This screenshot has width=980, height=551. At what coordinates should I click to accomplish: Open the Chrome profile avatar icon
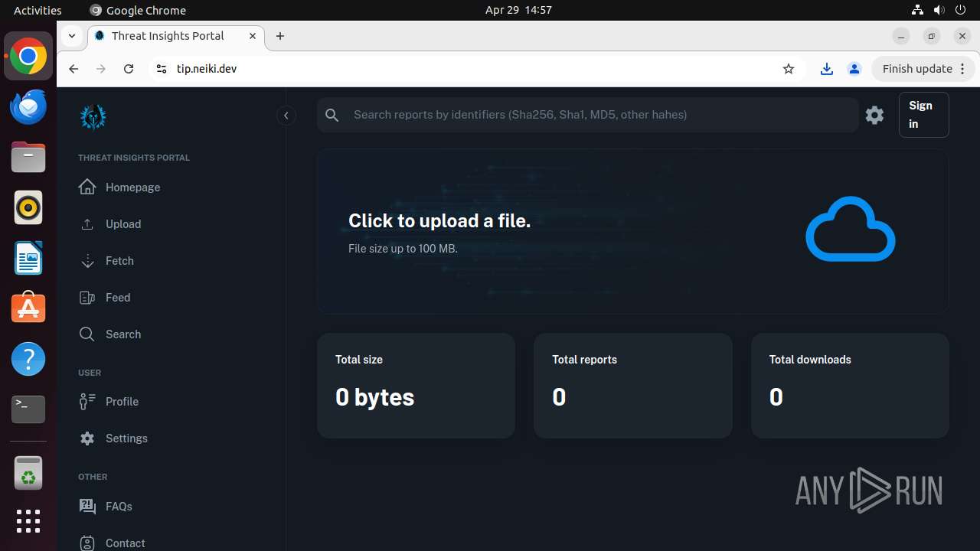pos(854,69)
